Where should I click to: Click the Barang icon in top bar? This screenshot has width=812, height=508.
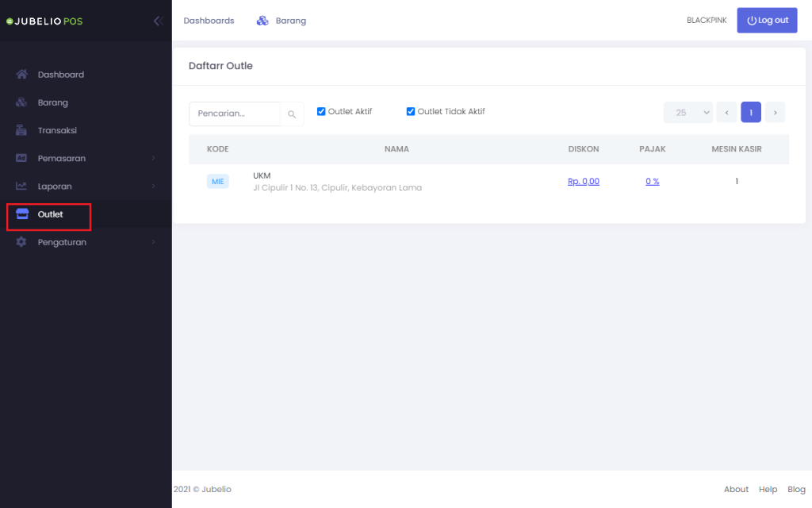pos(262,21)
